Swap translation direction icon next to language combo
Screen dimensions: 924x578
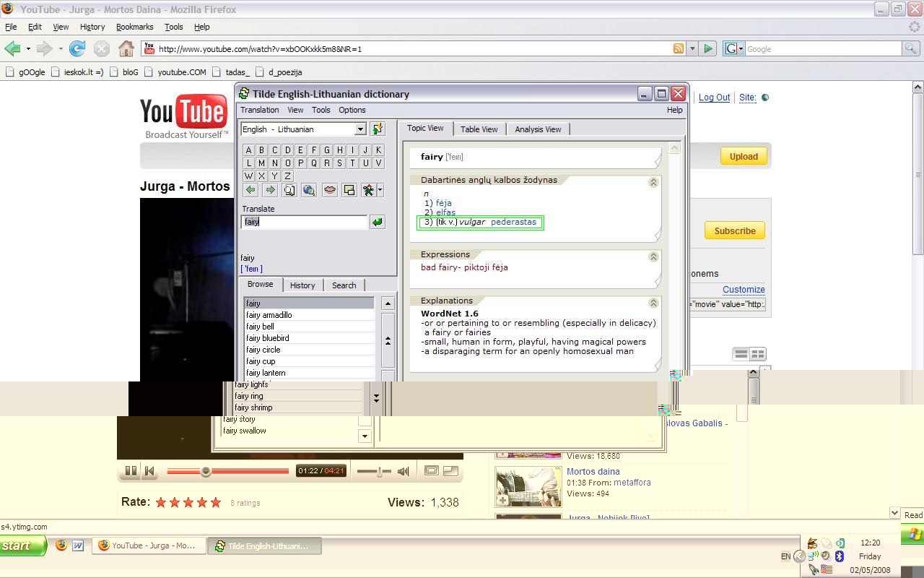pos(378,129)
